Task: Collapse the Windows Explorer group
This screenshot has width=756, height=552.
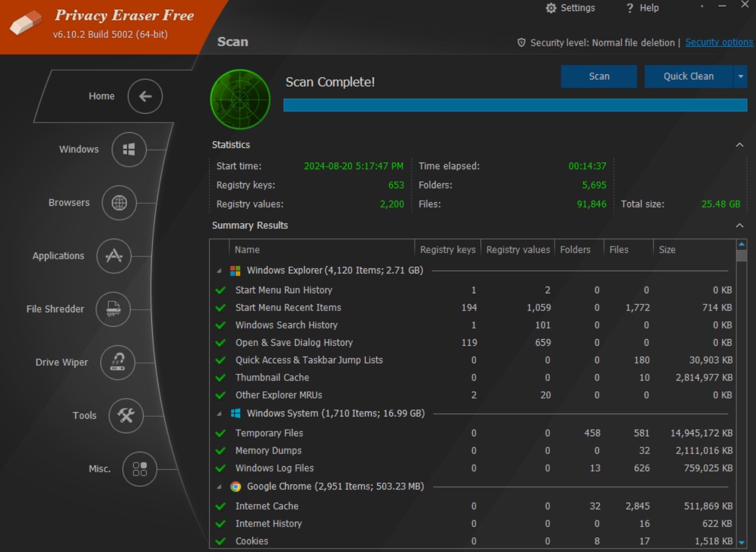Action: pos(219,271)
